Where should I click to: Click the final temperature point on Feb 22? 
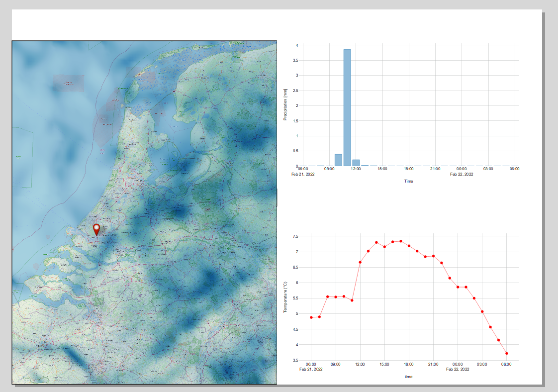point(506,353)
